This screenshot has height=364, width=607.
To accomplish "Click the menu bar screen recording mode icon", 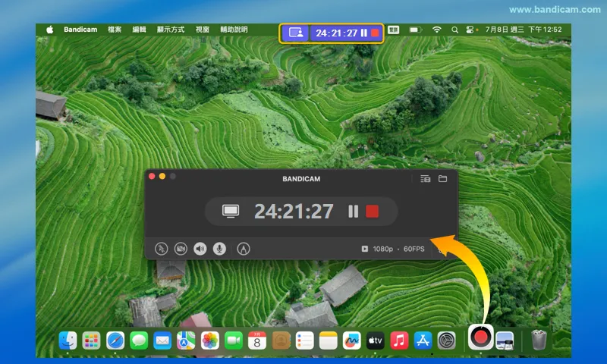I will coord(296,33).
